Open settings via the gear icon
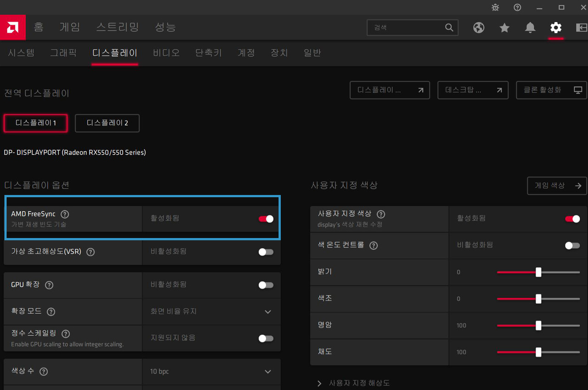 [x=556, y=28]
